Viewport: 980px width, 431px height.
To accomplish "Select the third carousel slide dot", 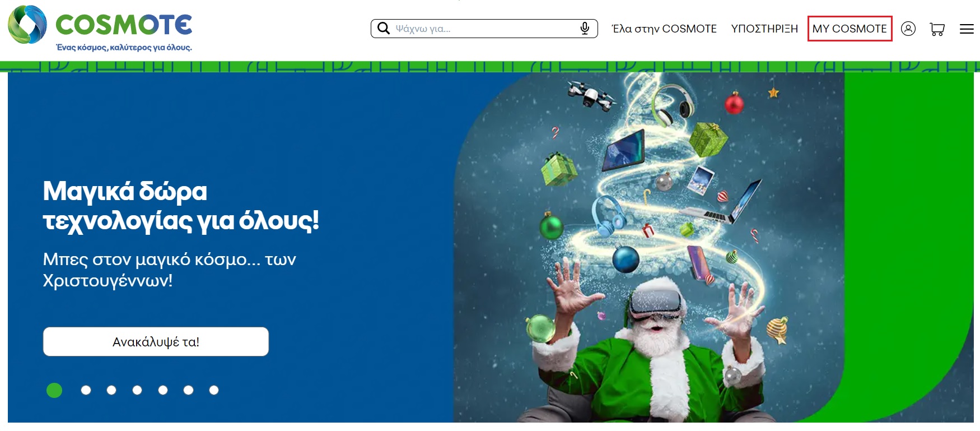I will 111,390.
